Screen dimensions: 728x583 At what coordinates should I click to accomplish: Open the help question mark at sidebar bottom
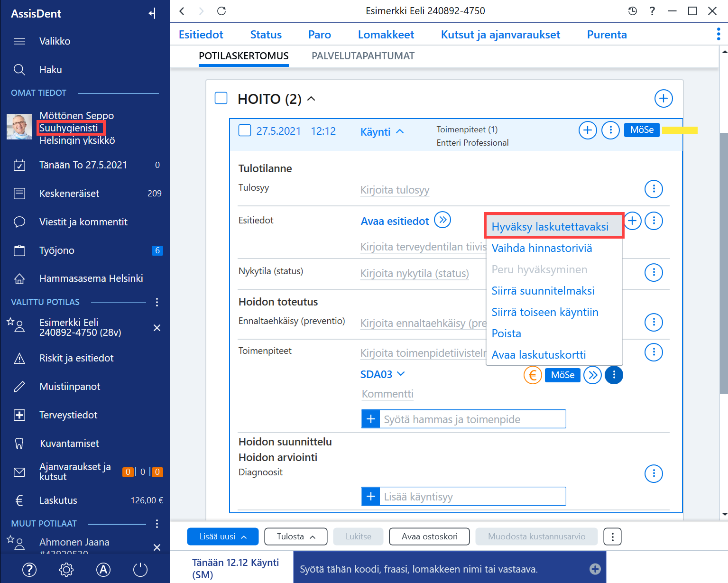pos(29,570)
